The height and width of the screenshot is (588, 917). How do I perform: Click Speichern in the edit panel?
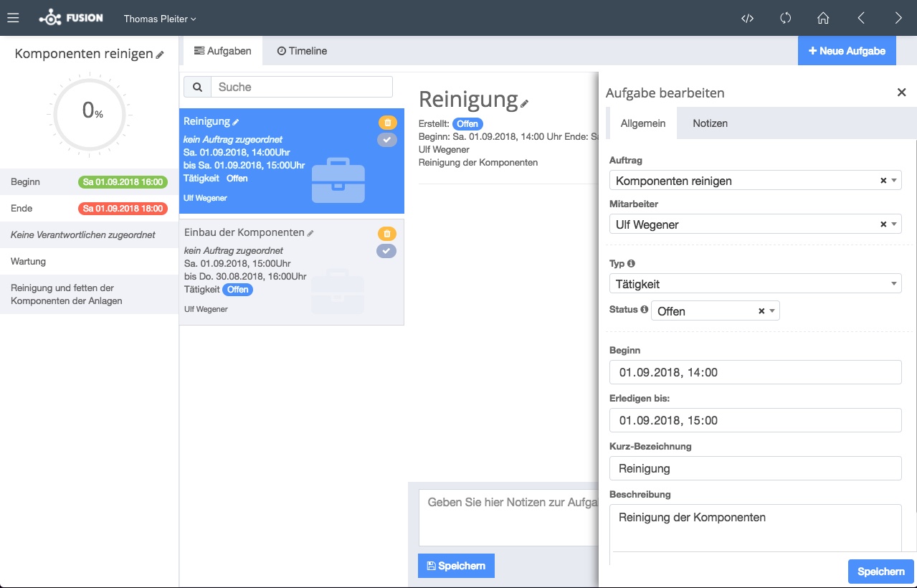(881, 572)
